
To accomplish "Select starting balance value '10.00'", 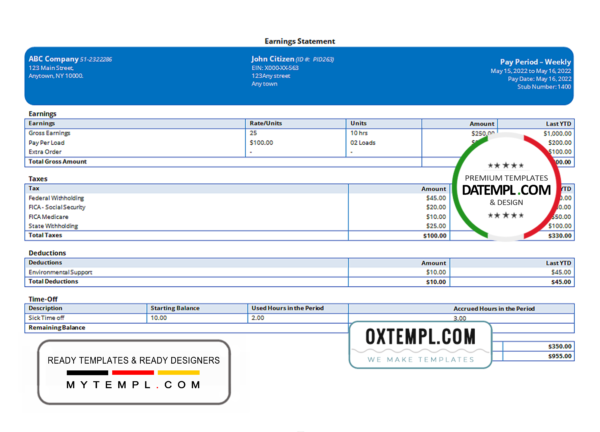I will coord(159,318).
